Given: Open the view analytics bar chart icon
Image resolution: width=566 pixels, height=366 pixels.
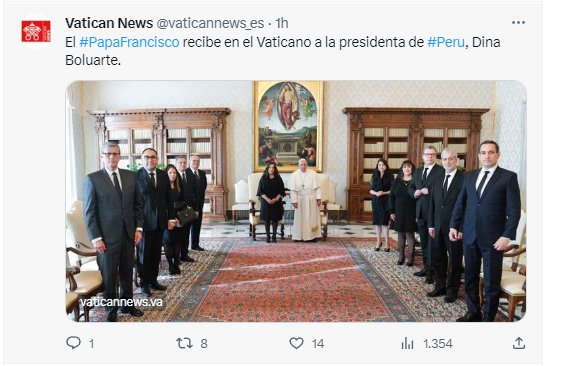Looking at the screenshot, I should pyautogui.click(x=407, y=343).
